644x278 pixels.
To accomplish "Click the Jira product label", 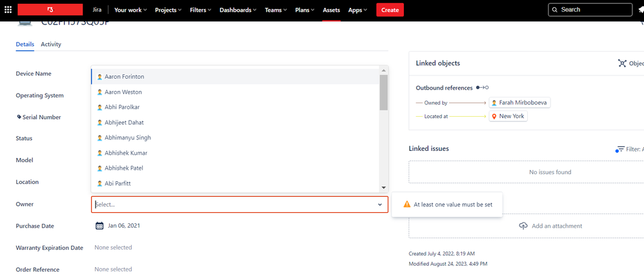I will click(97, 10).
